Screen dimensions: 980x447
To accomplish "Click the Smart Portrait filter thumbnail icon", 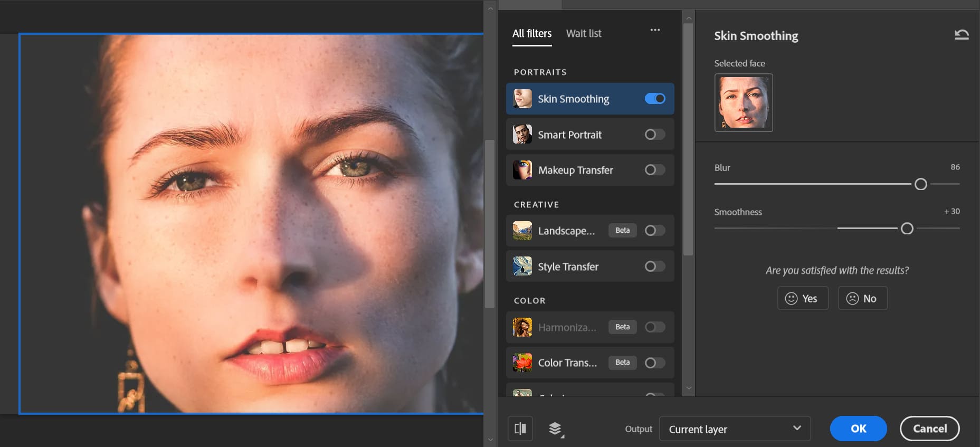I will pos(522,135).
